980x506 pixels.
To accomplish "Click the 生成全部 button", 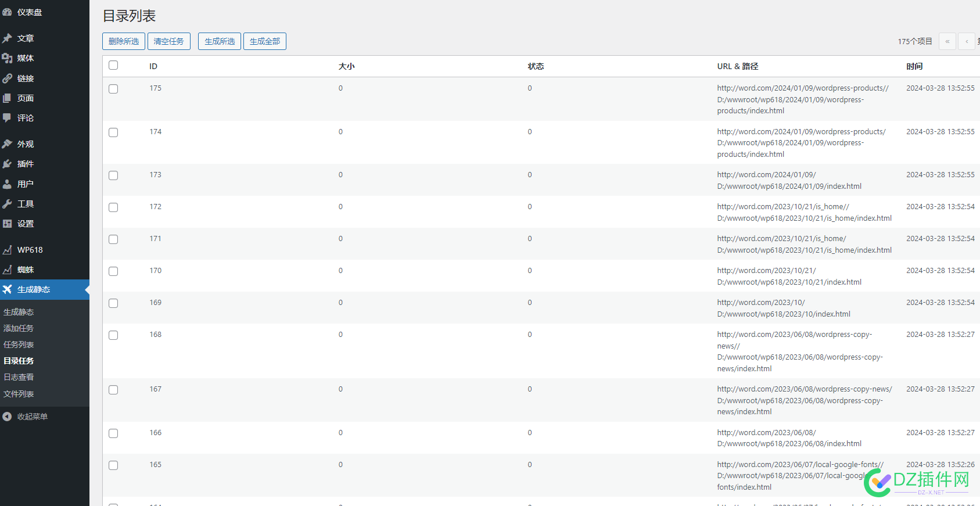I will (x=265, y=41).
